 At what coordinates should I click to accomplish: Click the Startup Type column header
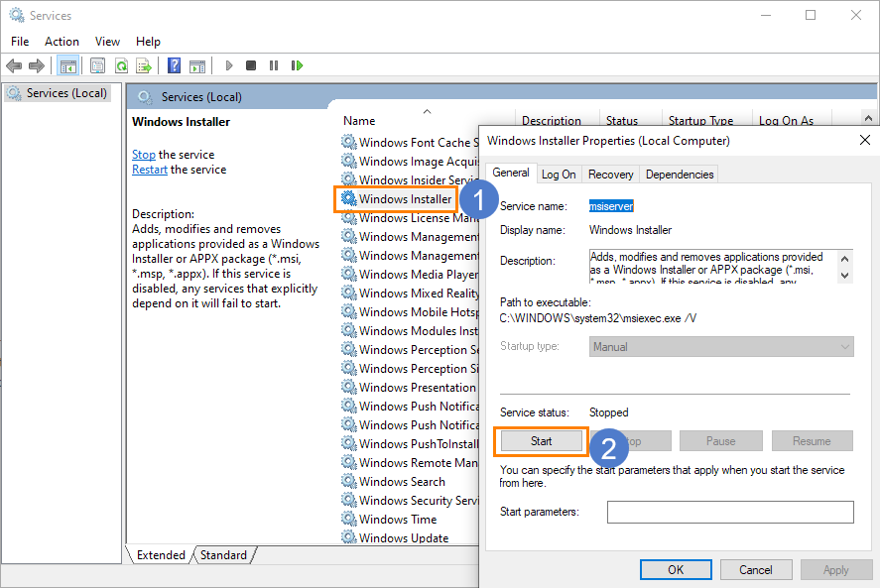[701, 121]
